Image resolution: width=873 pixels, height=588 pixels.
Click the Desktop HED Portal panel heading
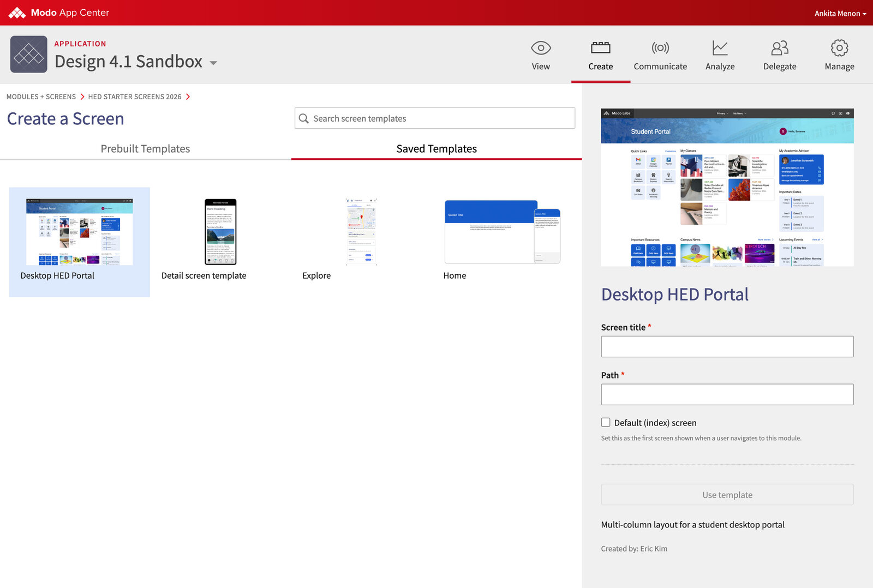pyautogui.click(x=675, y=295)
